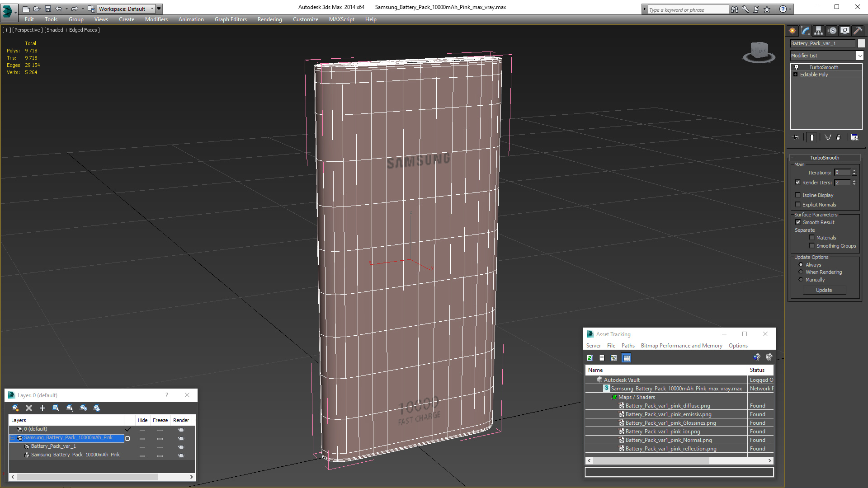Collapse Samsung_Battery_Pack_10000mAh_Pink layer tree

(12, 438)
